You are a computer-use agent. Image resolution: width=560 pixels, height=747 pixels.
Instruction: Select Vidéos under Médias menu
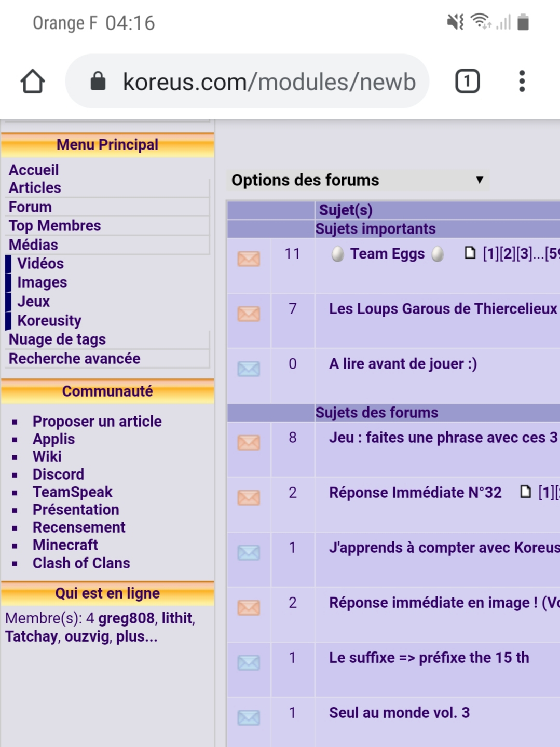click(40, 264)
